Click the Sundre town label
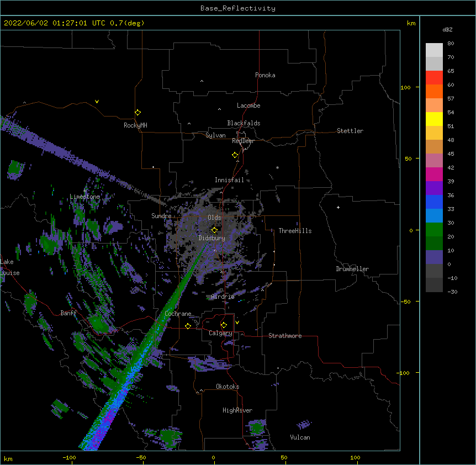 [161, 216]
